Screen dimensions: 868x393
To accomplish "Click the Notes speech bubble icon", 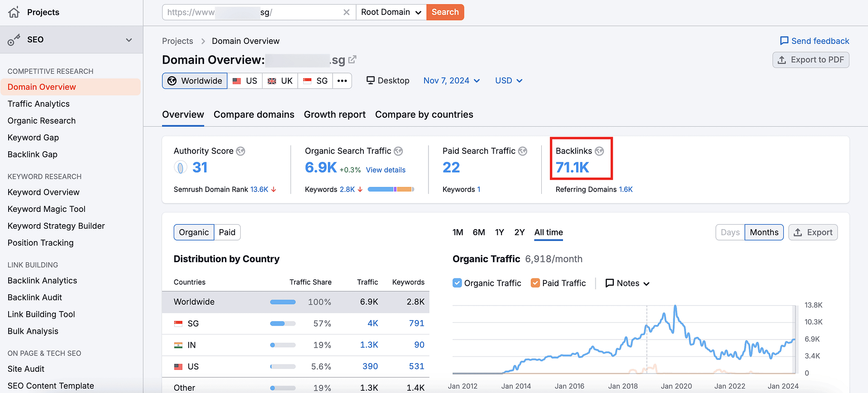I will pyautogui.click(x=610, y=283).
